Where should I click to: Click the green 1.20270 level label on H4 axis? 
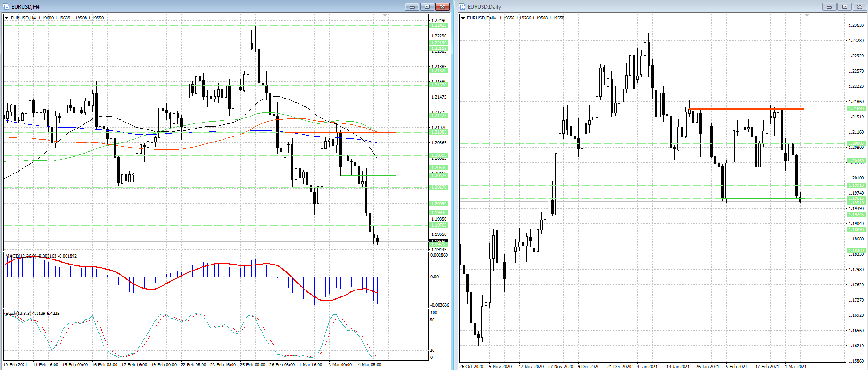click(439, 187)
